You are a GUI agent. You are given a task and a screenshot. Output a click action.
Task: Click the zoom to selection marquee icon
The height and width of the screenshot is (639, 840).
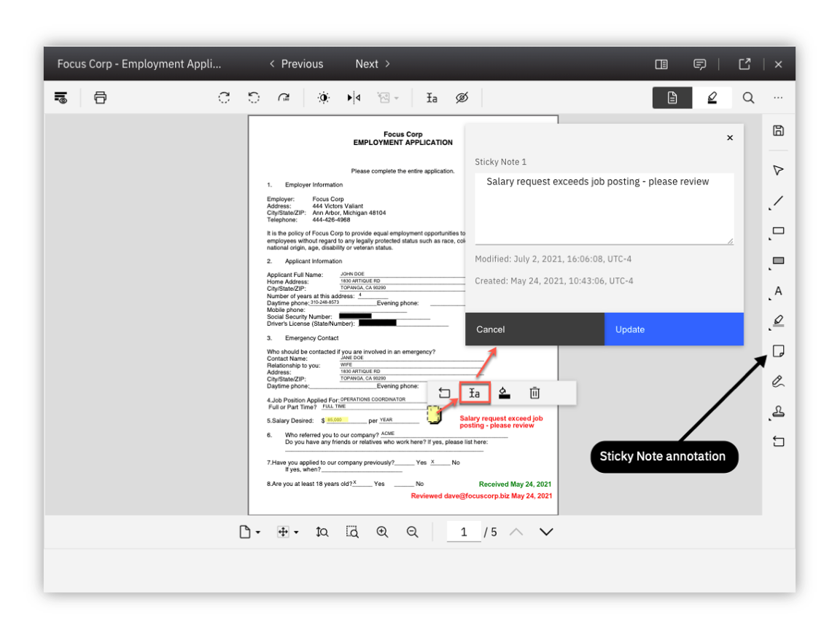(352, 532)
